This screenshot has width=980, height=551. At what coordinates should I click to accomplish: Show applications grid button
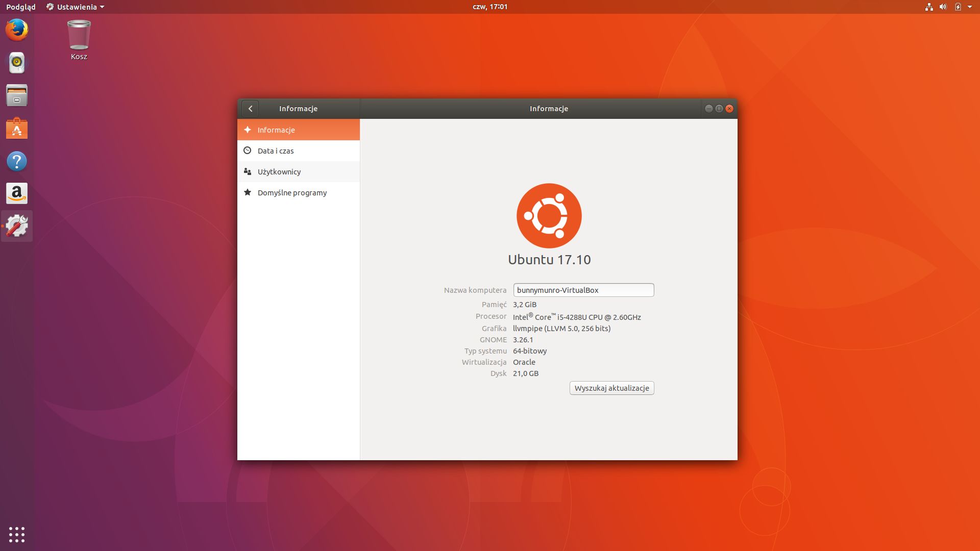[17, 534]
